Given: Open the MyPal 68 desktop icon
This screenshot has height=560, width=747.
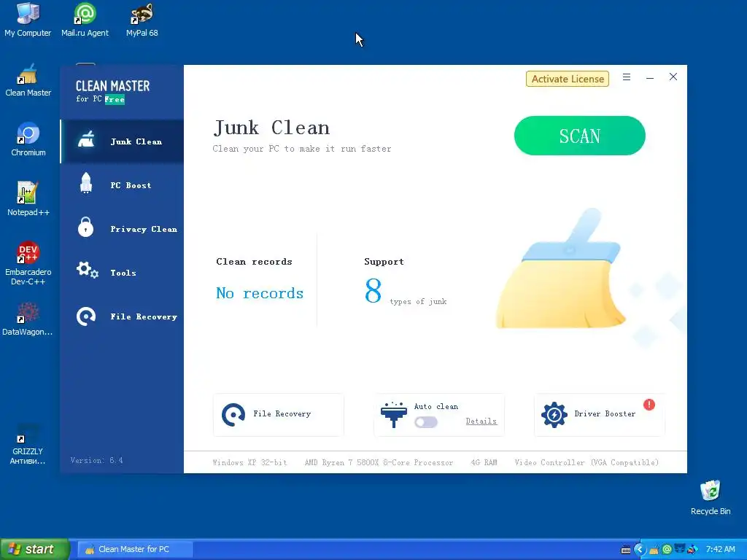Looking at the screenshot, I should tap(142, 20).
